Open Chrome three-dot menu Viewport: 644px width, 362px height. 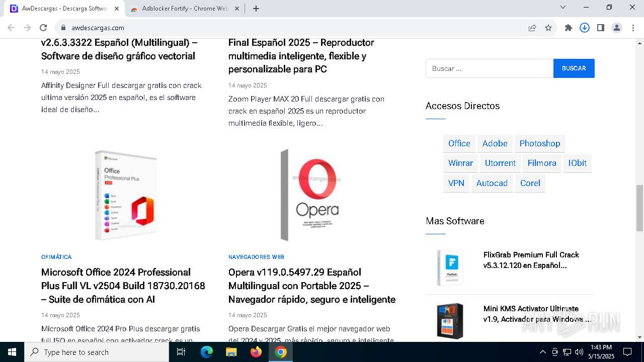pos(633,28)
